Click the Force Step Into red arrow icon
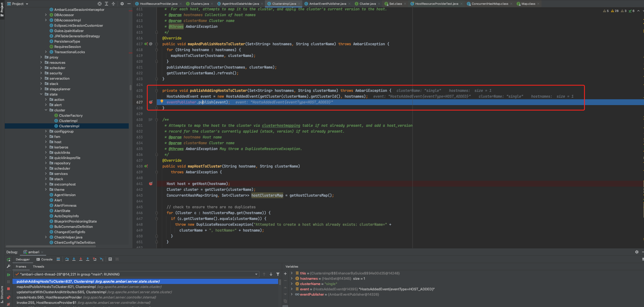The height and width of the screenshot is (307, 644). click(x=81, y=259)
